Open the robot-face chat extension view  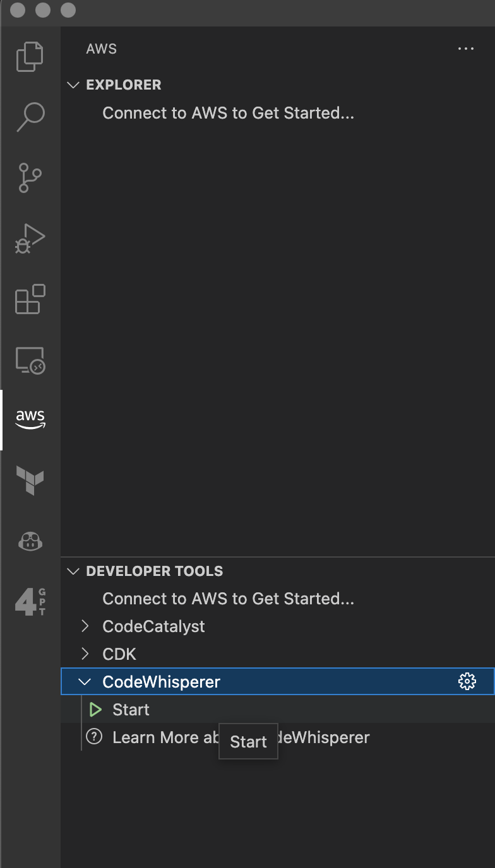(30, 541)
